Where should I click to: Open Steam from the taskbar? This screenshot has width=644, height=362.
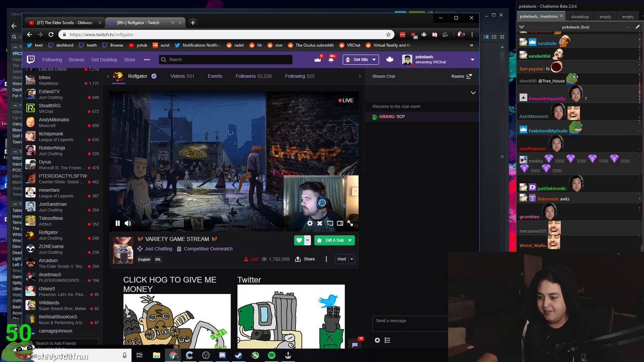point(239,355)
